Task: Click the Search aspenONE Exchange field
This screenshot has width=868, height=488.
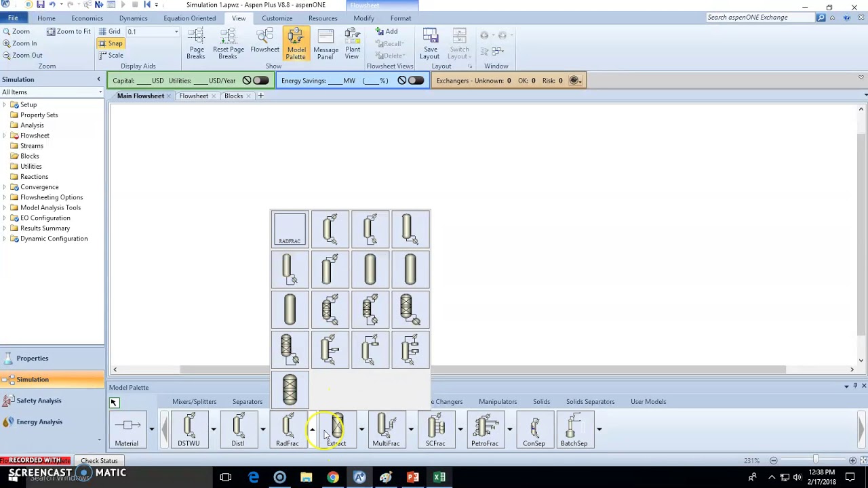Action: coord(759,18)
